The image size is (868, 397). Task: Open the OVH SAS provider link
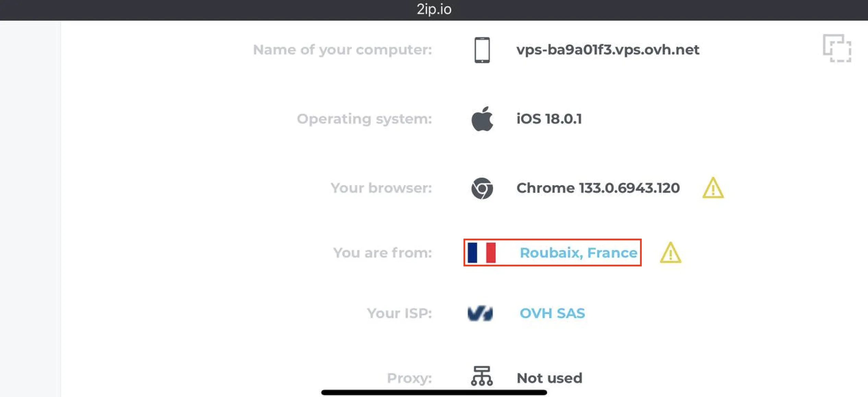(x=552, y=313)
